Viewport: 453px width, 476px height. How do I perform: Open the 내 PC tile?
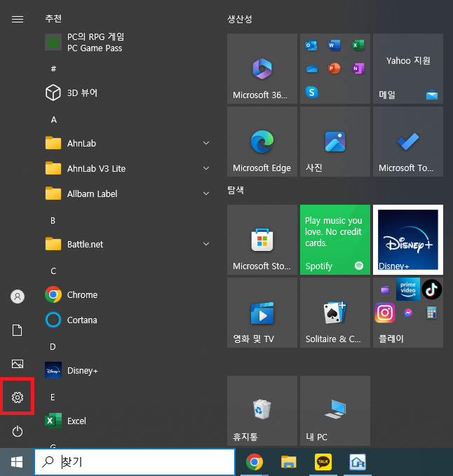335,411
